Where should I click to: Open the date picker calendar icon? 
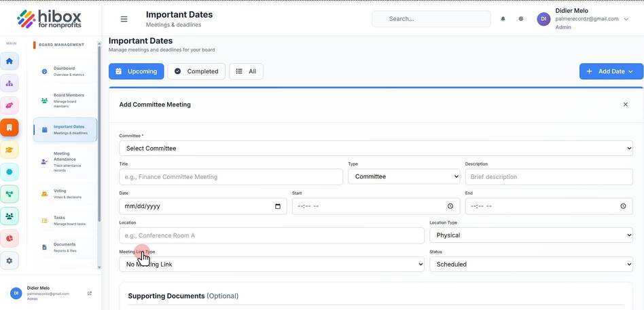pos(278,206)
